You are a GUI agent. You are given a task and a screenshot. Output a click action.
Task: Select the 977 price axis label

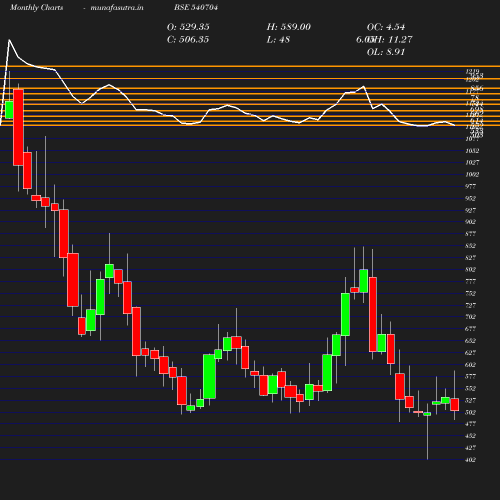tap(470, 186)
